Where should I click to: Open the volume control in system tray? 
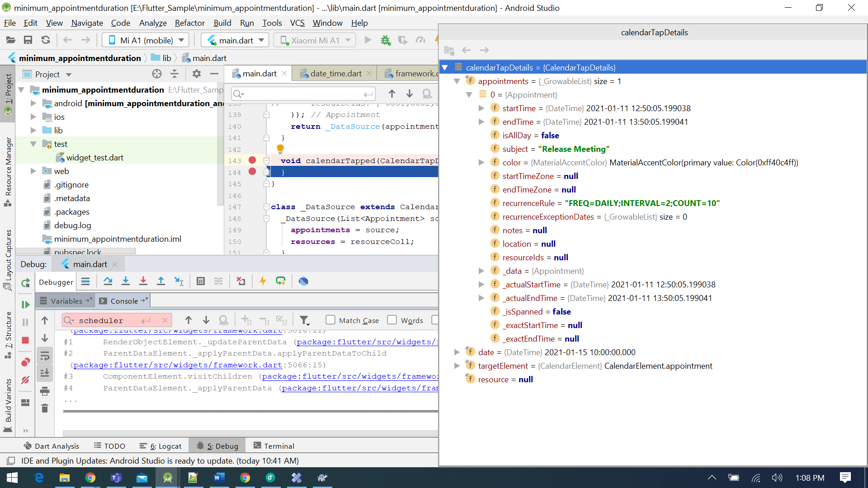click(x=777, y=478)
